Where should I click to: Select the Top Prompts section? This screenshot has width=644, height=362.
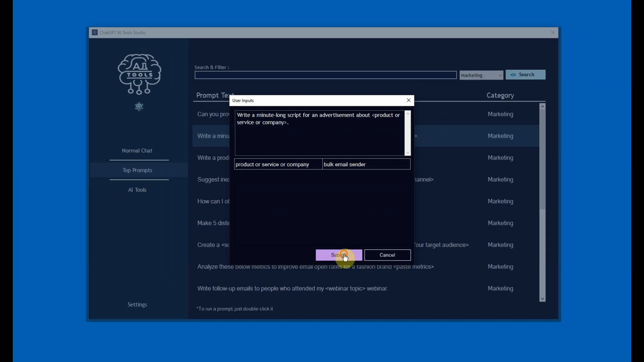point(137,170)
